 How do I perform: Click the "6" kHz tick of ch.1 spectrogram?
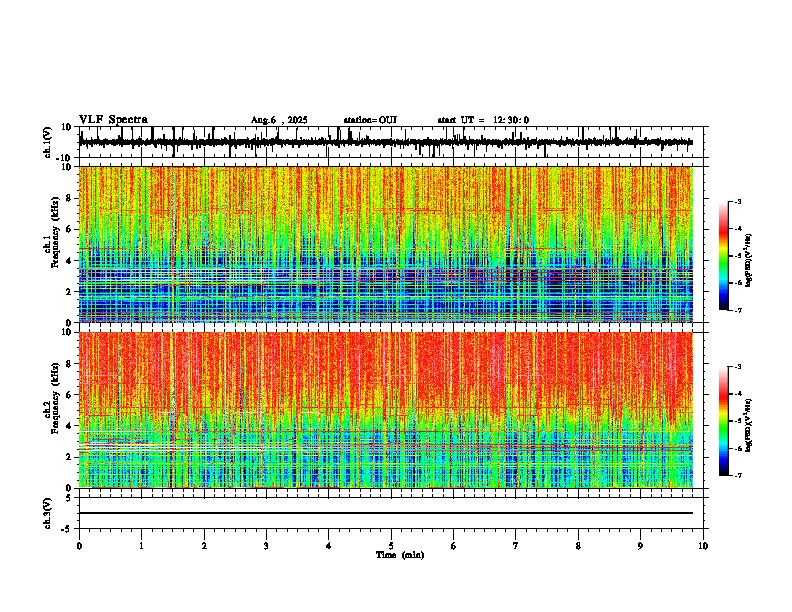70,230
